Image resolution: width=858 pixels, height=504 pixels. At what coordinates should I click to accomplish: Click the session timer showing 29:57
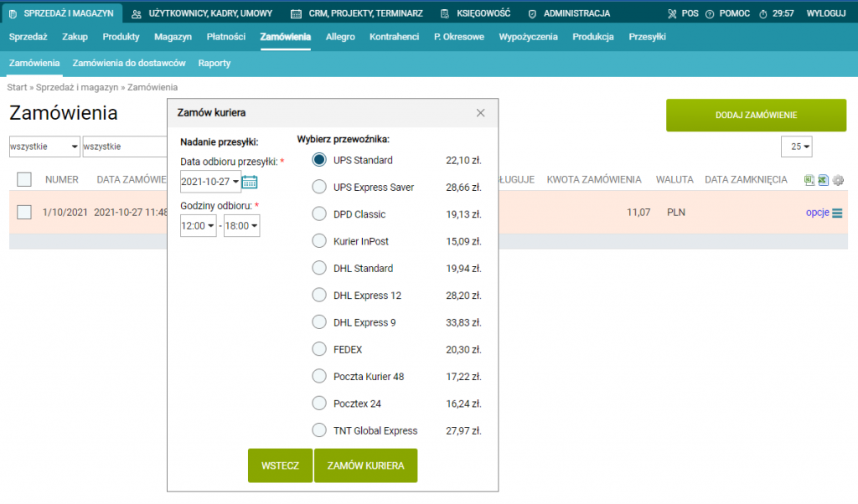777,13
